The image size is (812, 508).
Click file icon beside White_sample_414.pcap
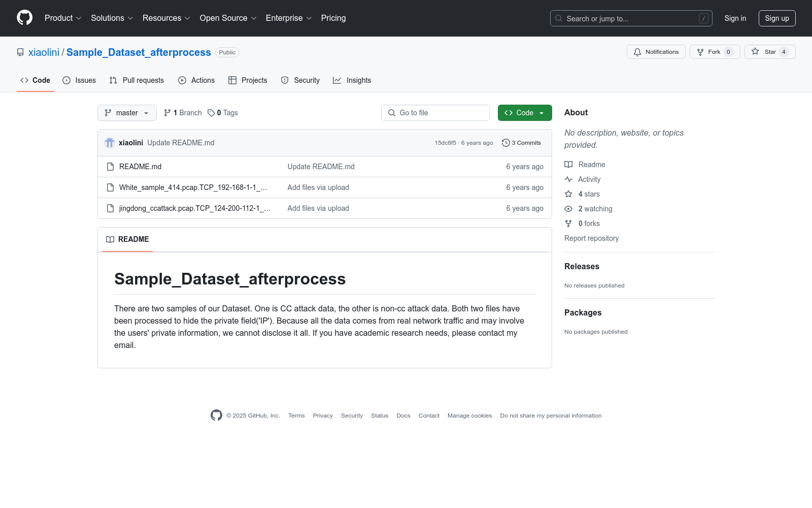point(110,187)
